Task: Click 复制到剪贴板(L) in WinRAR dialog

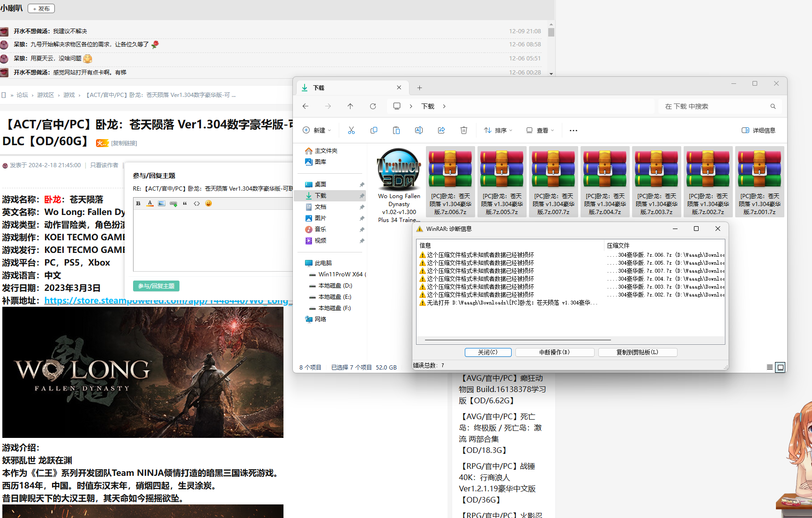Action: 637,352
